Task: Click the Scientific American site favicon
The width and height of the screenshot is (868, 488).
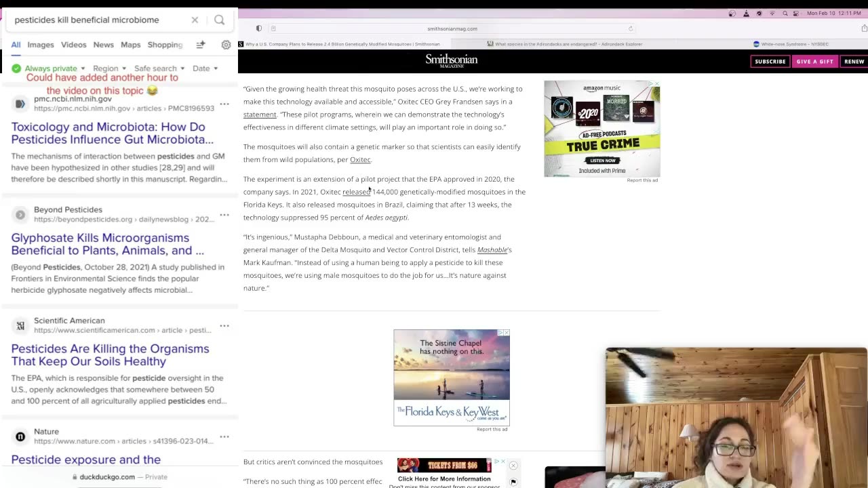Action: coord(20,326)
